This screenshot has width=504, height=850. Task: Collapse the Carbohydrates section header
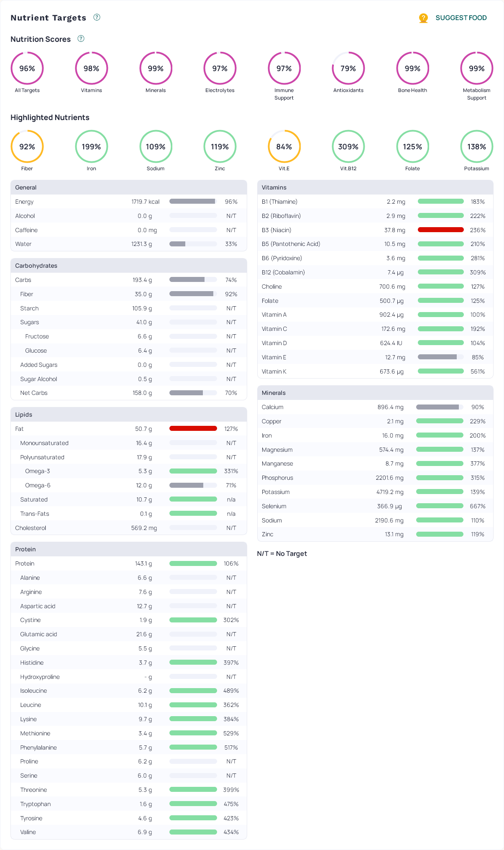(x=128, y=266)
